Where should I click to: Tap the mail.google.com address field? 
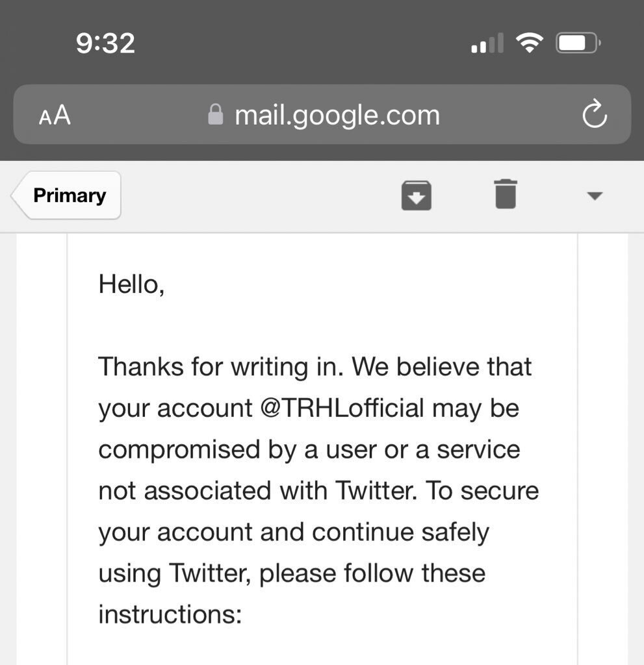337,116
